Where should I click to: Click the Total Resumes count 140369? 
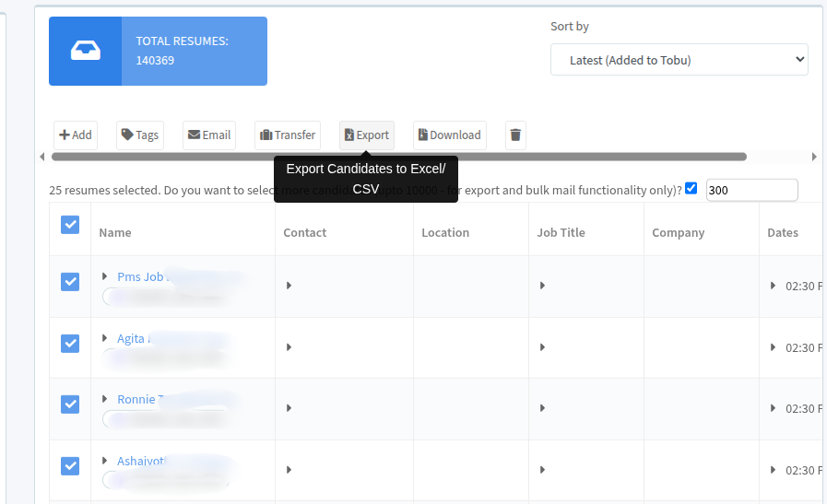[x=155, y=61]
